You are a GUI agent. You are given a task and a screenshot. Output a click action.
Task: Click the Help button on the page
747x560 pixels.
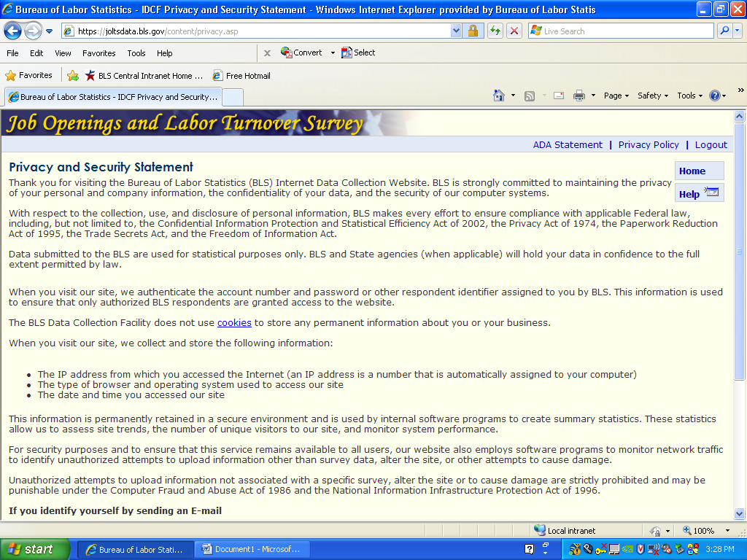(699, 192)
